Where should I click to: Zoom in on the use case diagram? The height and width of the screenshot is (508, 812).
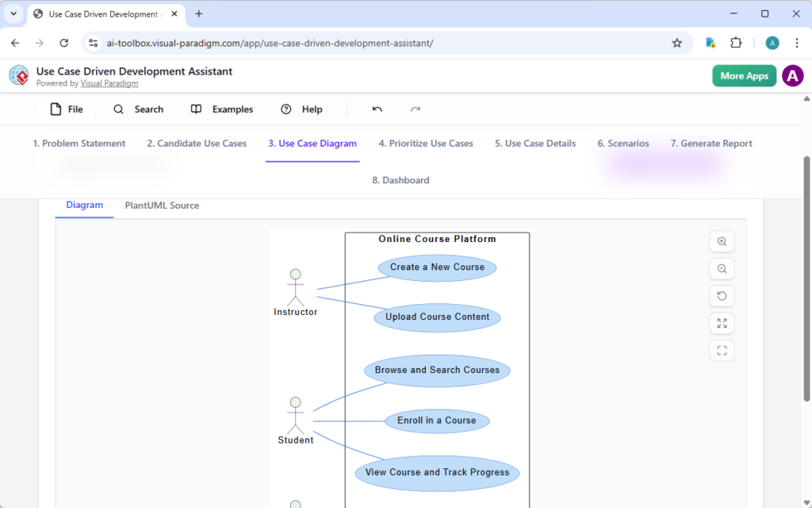tap(722, 241)
